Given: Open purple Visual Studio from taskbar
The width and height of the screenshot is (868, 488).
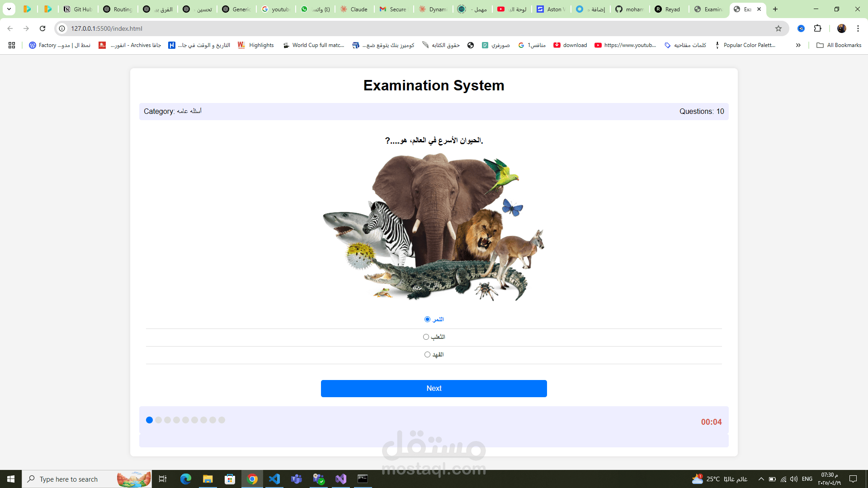Looking at the screenshot, I should 341,479.
